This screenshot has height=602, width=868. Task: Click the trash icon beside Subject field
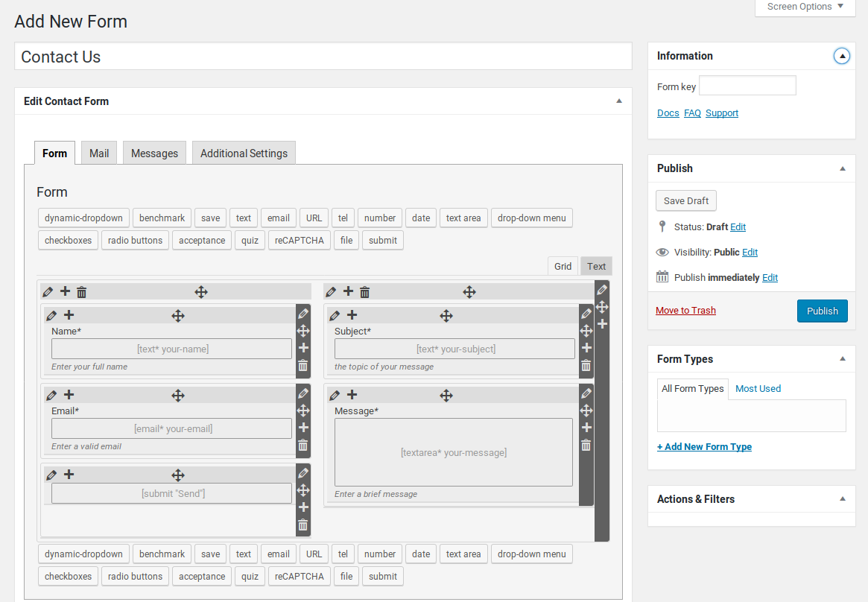tap(586, 365)
